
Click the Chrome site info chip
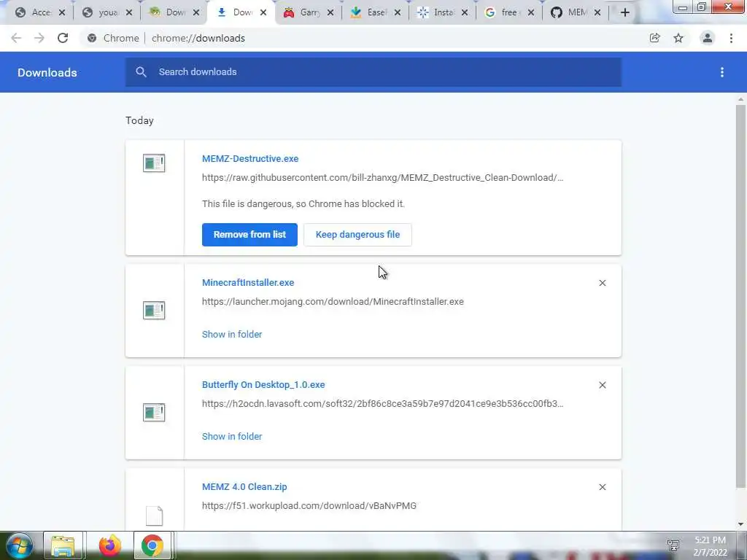pos(113,38)
